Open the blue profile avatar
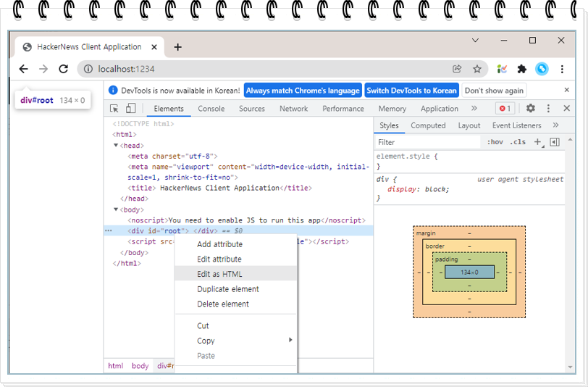This screenshot has width=588, height=387. 542,69
